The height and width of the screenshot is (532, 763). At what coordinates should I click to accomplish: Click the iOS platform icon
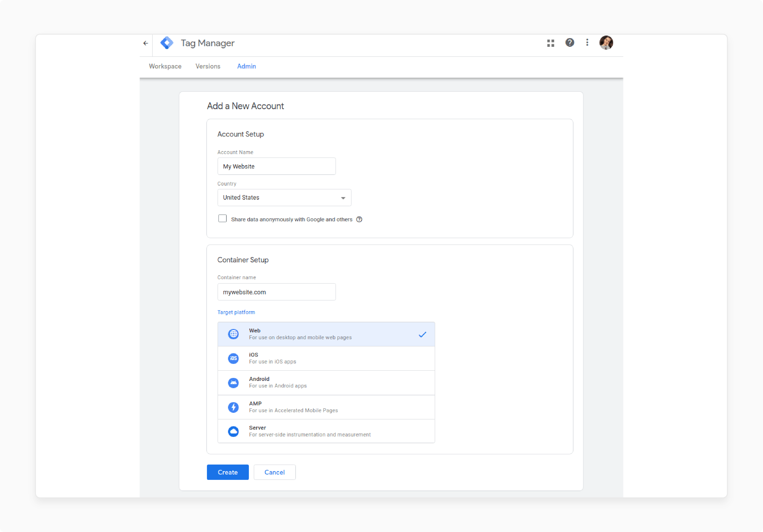(233, 358)
